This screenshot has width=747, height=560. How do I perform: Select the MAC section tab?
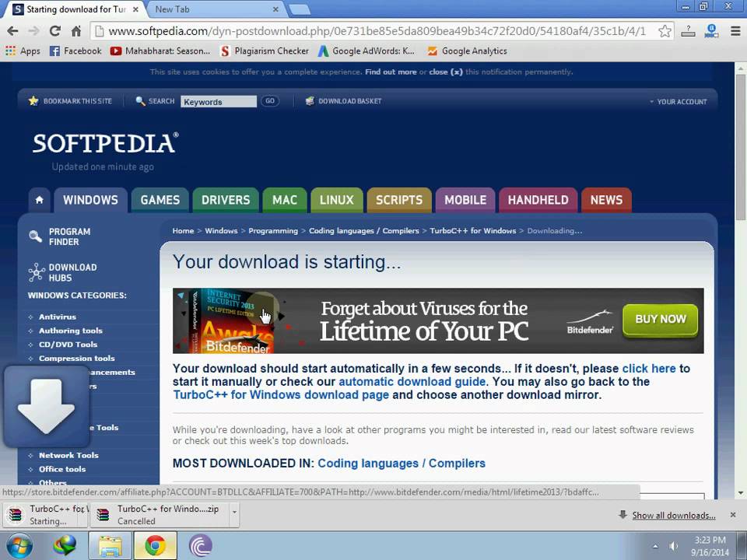point(285,200)
